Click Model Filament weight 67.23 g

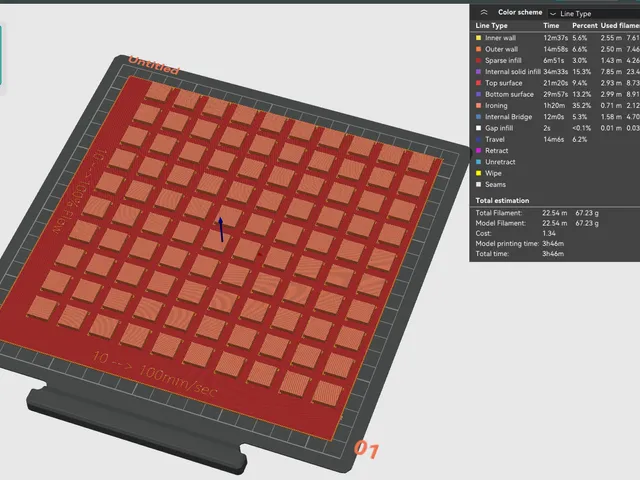click(x=587, y=223)
